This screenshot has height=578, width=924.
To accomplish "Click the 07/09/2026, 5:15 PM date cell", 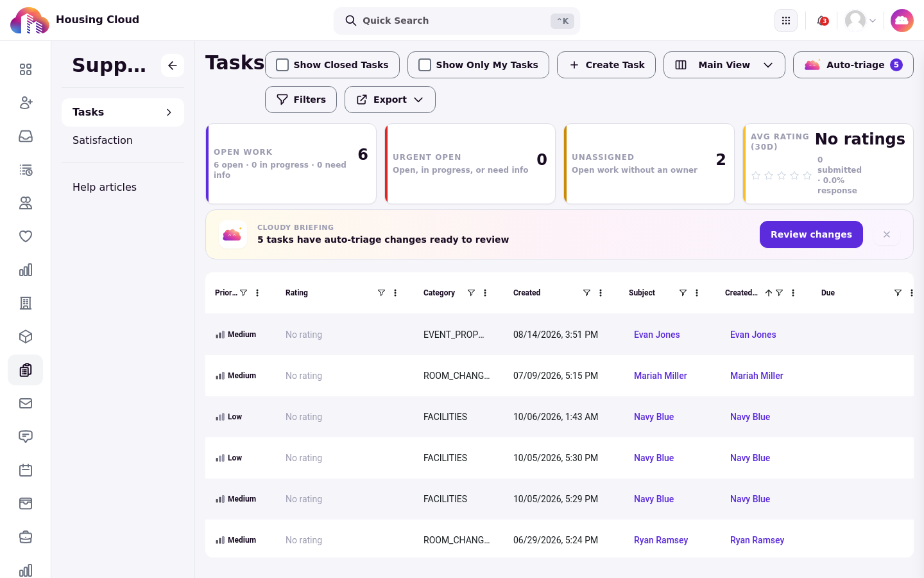I will [x=556, y=376].
